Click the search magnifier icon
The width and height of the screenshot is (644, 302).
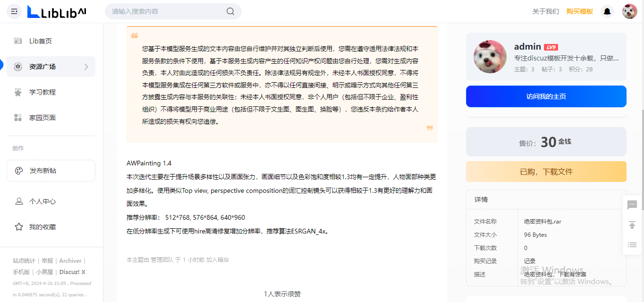tap(230, 11)
